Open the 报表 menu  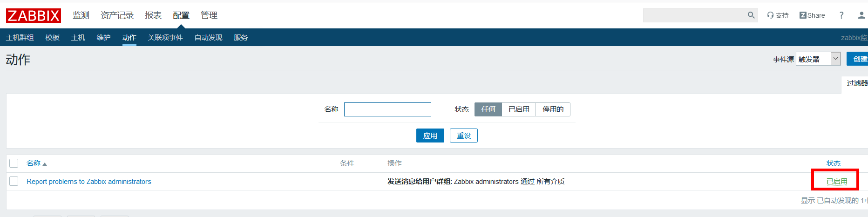pos(153,15)
